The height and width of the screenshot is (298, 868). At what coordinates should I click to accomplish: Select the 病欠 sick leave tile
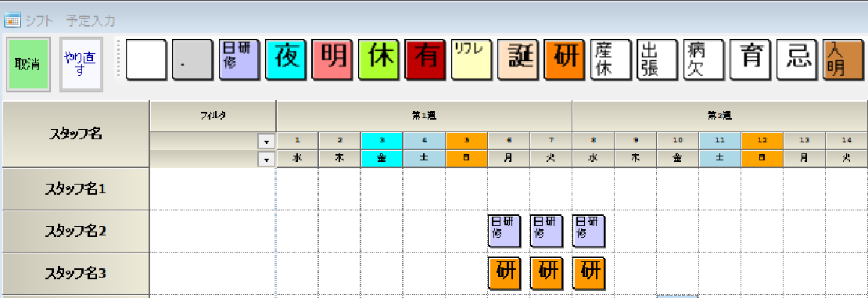704,59
